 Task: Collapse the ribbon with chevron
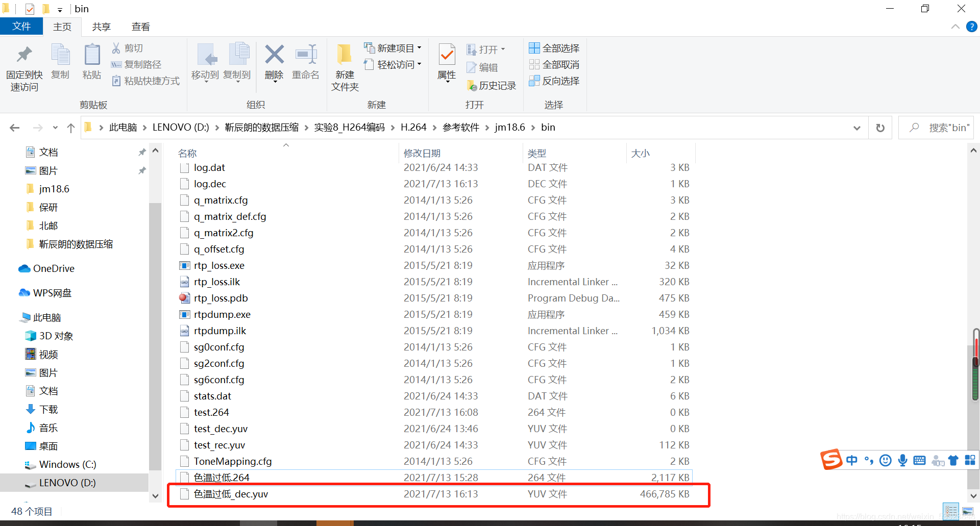[x=955, y=27]
